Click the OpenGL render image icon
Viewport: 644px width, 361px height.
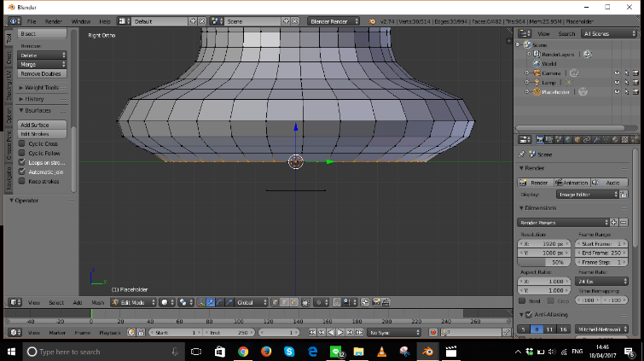tap(376, 303)
